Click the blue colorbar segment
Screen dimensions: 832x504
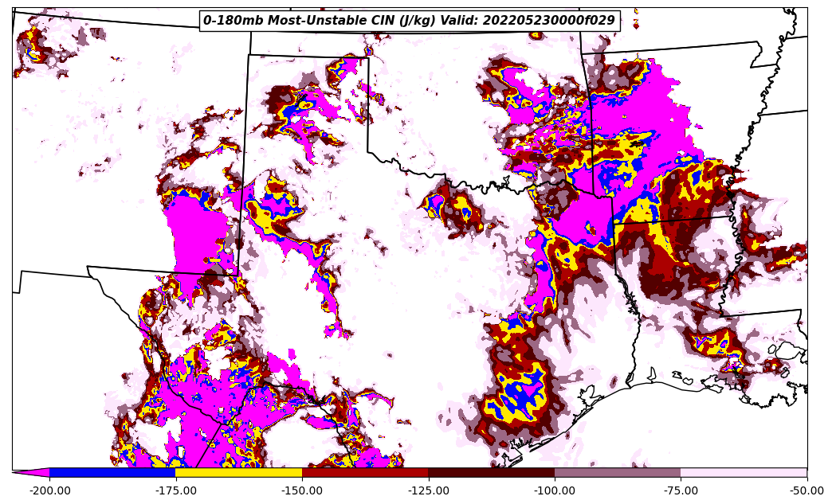112,472
